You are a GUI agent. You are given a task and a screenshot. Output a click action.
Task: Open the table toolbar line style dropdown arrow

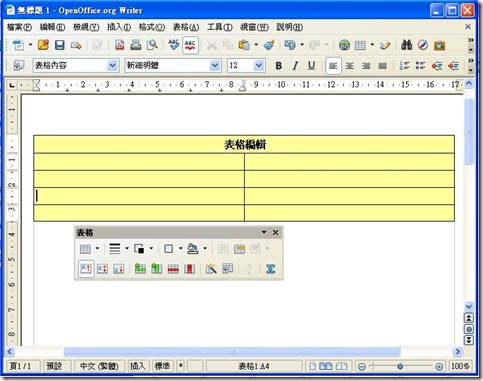tap(127, 248)
